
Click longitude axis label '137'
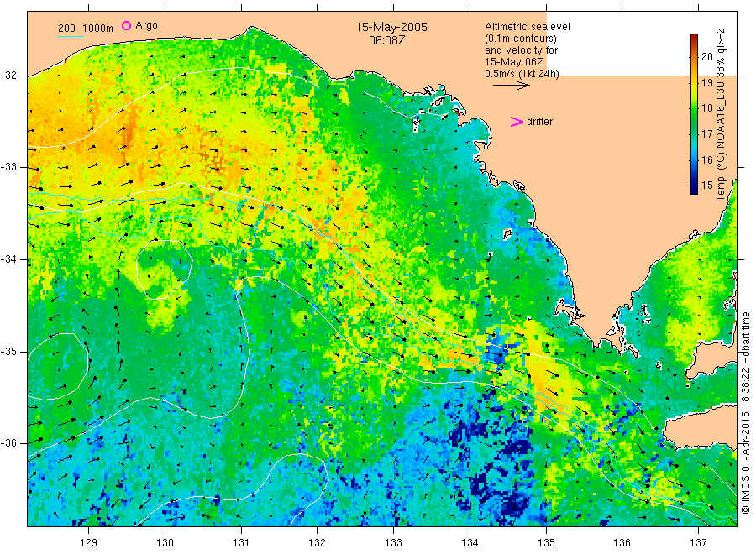(698, 543)
